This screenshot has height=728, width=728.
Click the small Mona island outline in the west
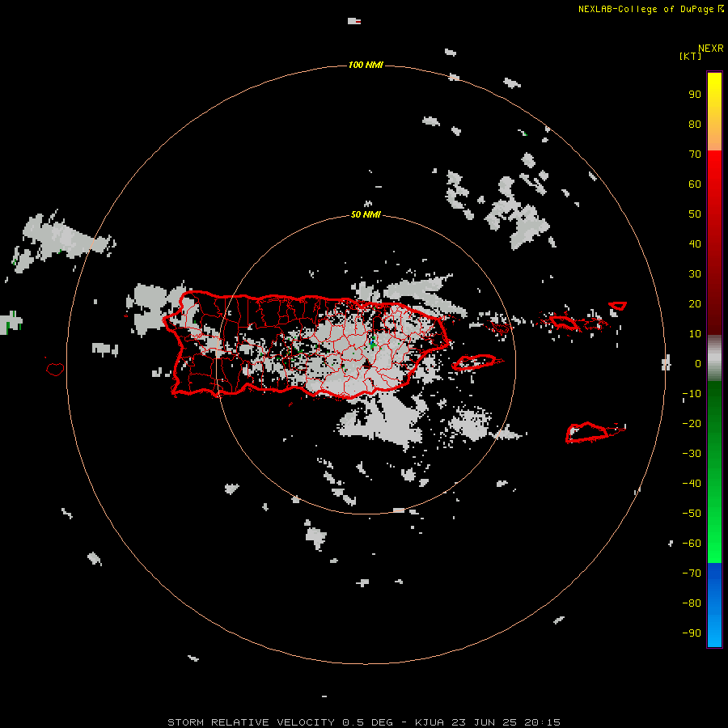click(x=55, y=369)
